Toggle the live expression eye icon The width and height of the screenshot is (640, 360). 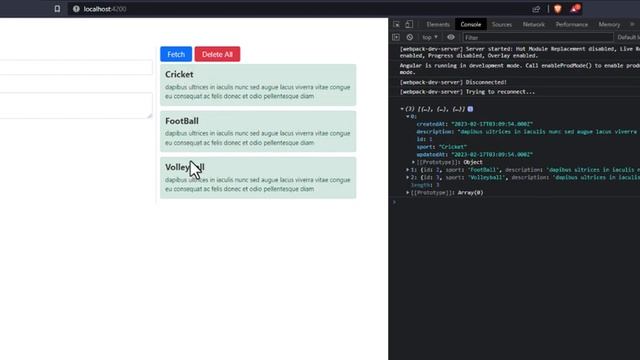point(451,37)
